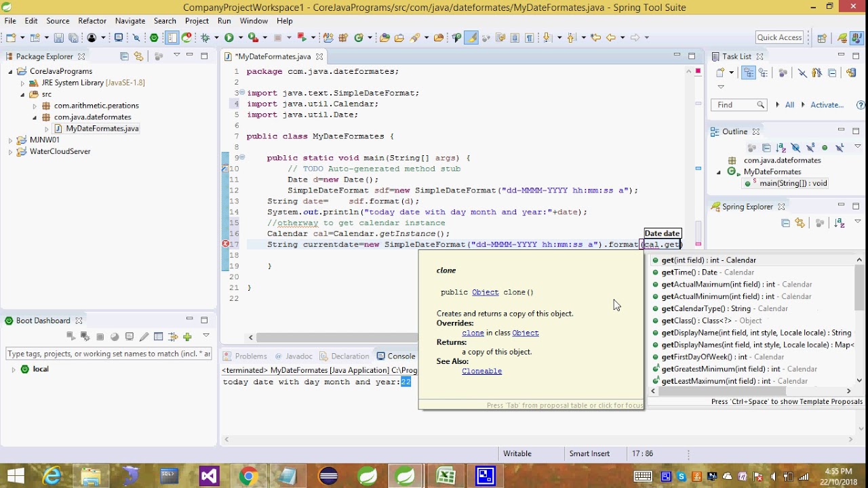Click the Cloneable link in the Javadoc popup
The image size is (868, 488).
coord(481,371)
